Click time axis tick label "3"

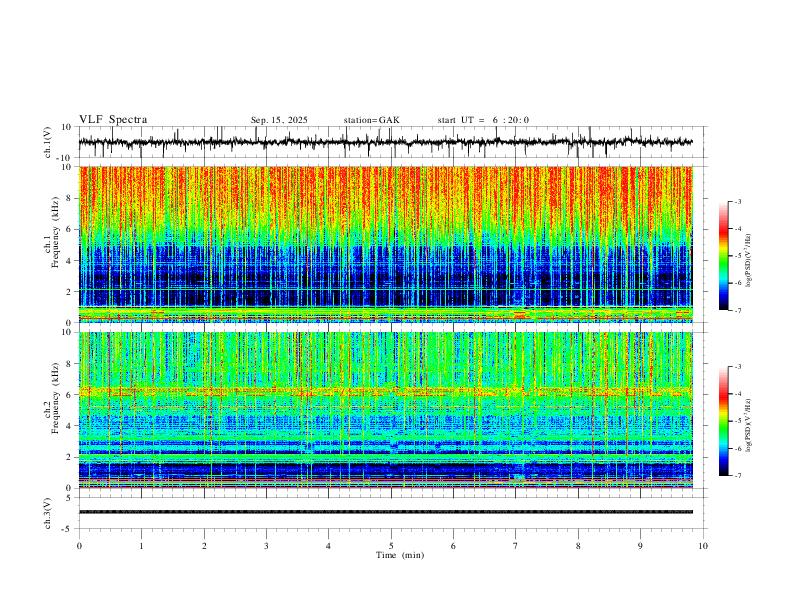tap(266, 546)
